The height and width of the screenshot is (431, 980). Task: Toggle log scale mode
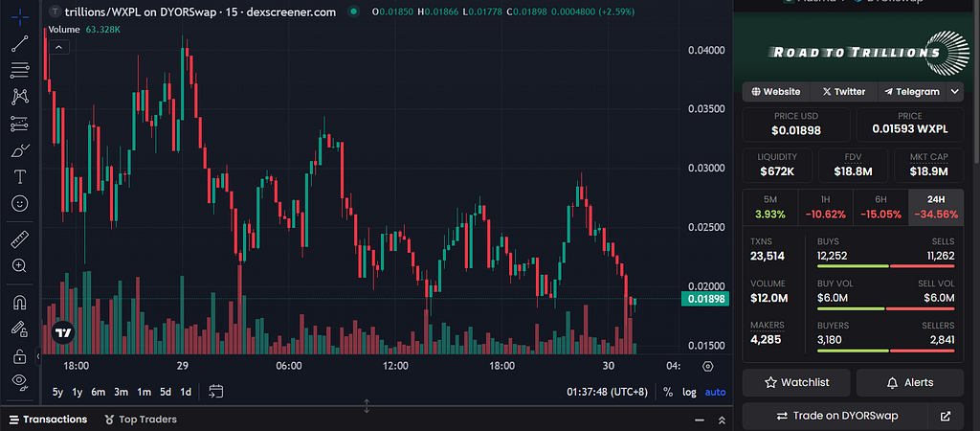689,393
